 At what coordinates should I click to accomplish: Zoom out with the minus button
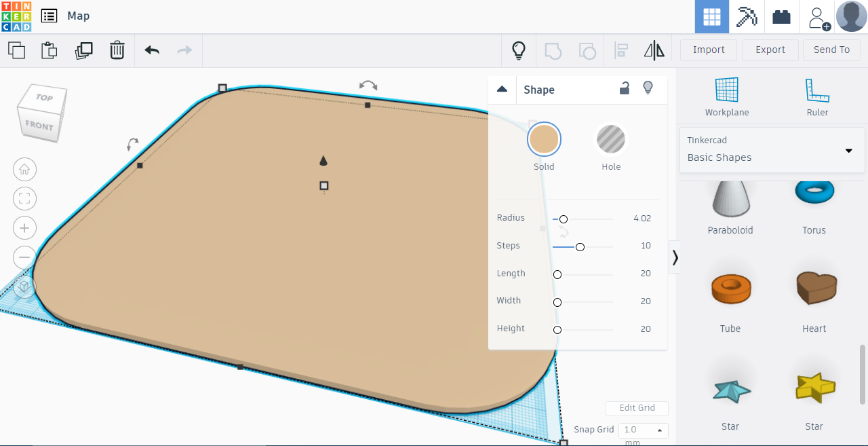(24, 257)
